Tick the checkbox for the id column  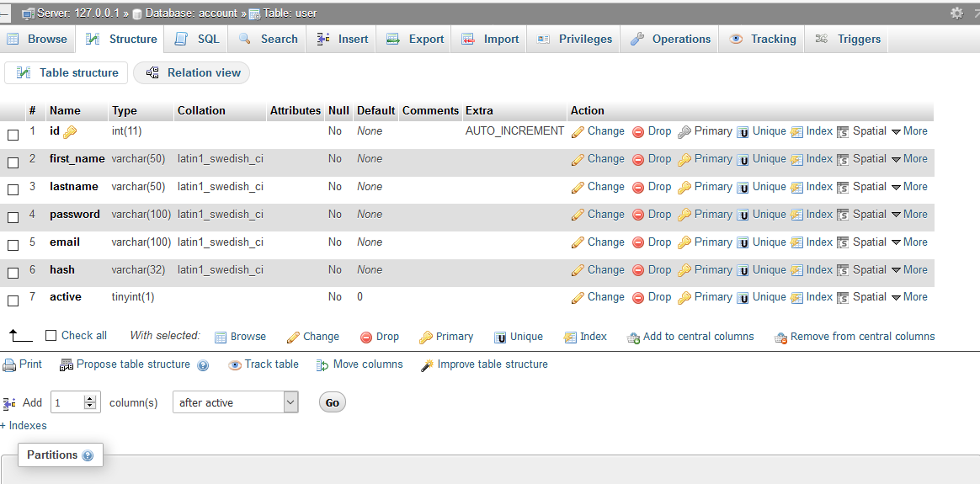click(13, 135)
